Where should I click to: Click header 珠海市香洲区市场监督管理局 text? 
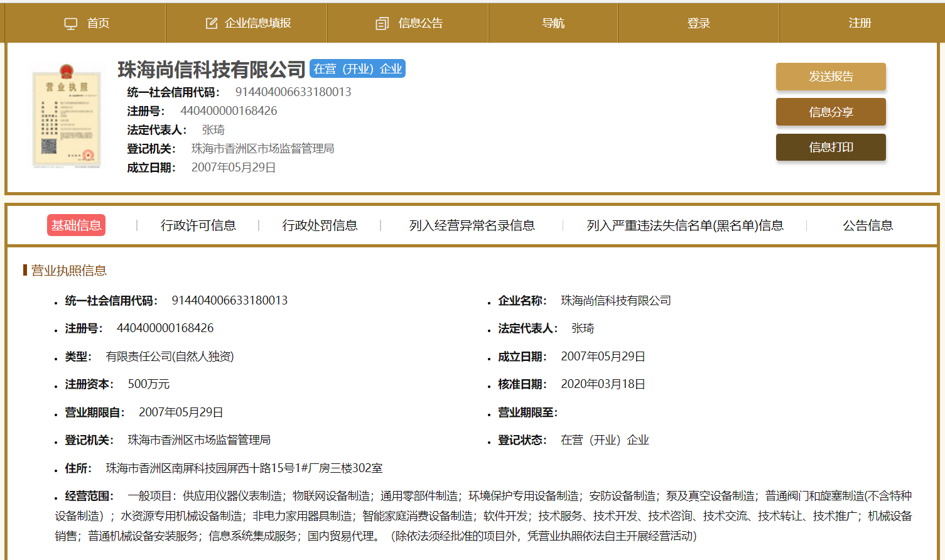[262, 148]
